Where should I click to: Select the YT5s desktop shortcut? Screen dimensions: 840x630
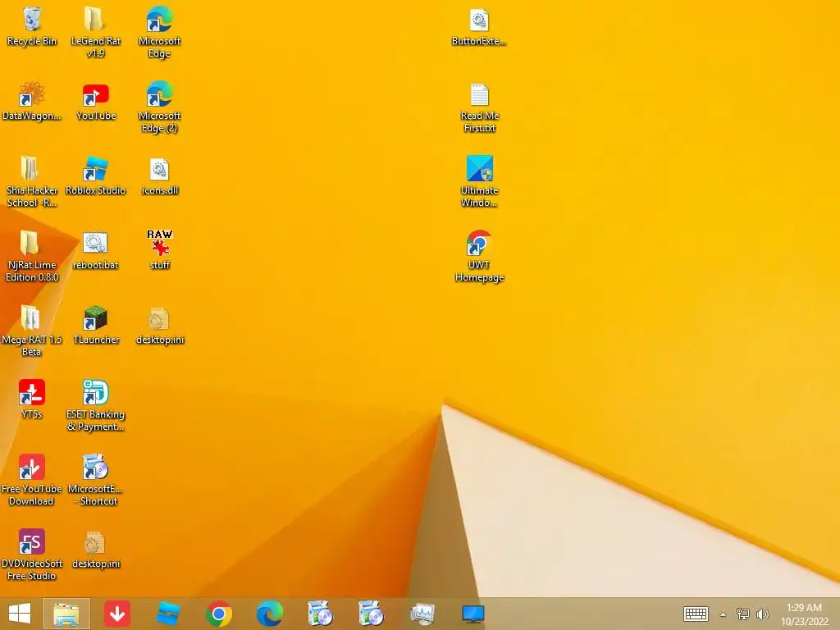tap(32, 399)
